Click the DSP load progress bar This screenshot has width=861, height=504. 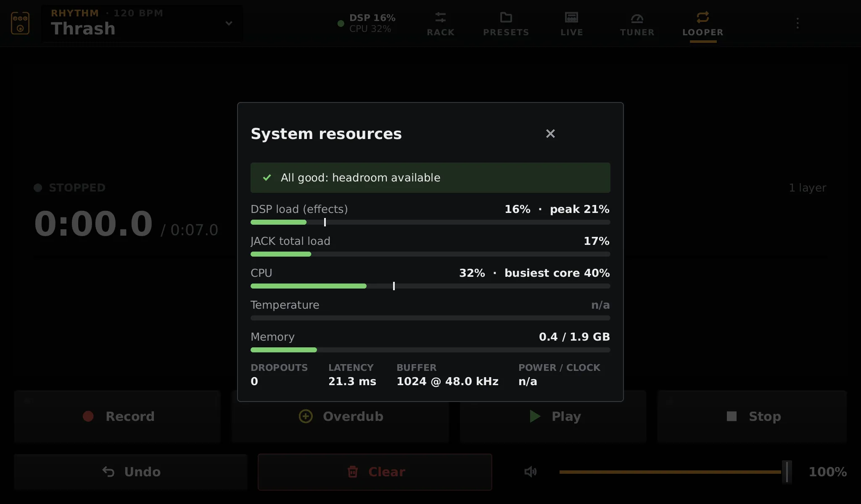pos(430,222)
